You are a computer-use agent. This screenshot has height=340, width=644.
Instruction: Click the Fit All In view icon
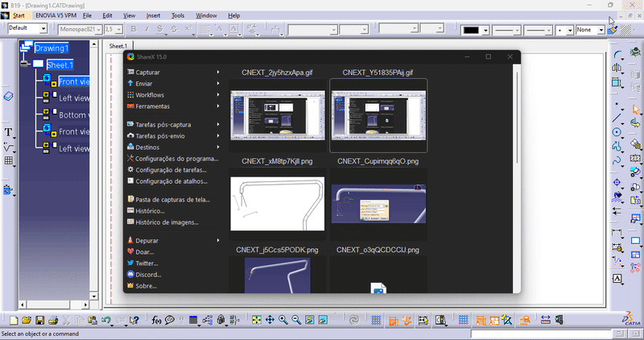click(257, 320)
